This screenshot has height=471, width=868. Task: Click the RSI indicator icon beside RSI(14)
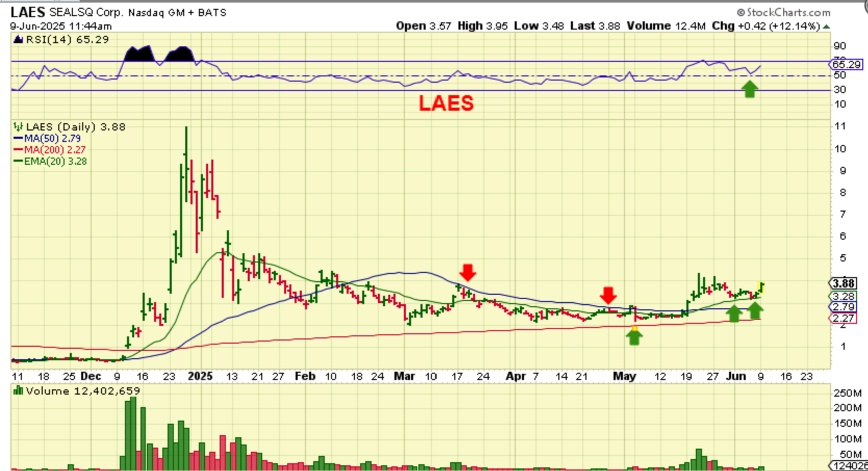click(18, 40)
